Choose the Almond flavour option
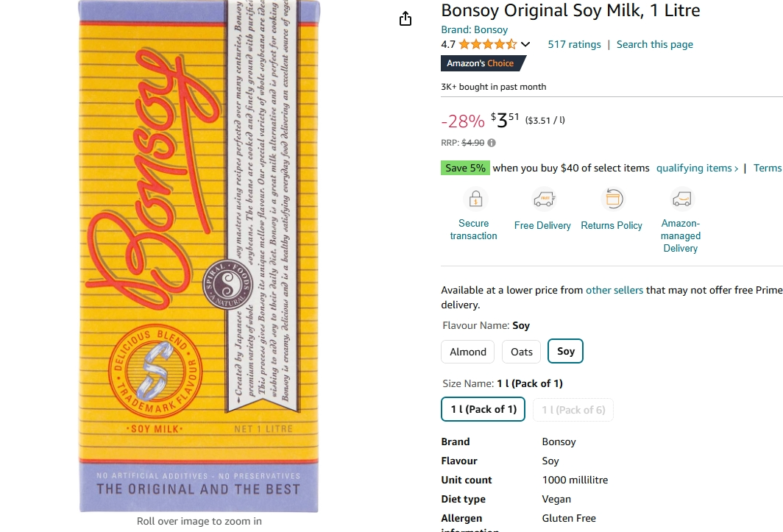The image size is (783, 532). (x=468, y=352)
